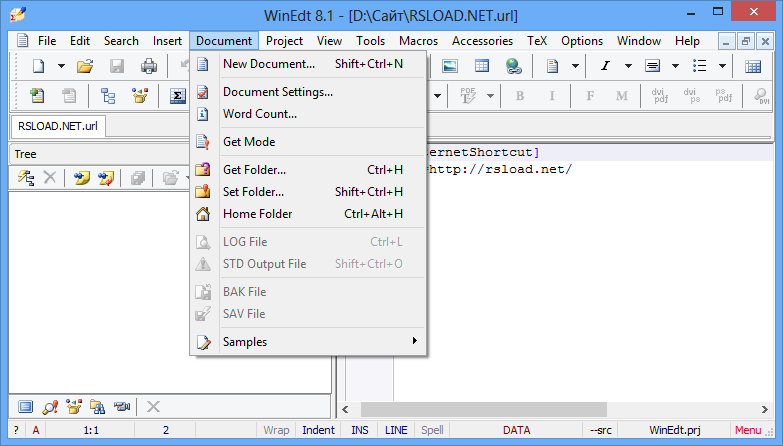Image resolution: width=783 pixels, height=446 pixels.
Task: Click the blue list panel icon in bottom toolbar
Action: (x=25, y=407)
